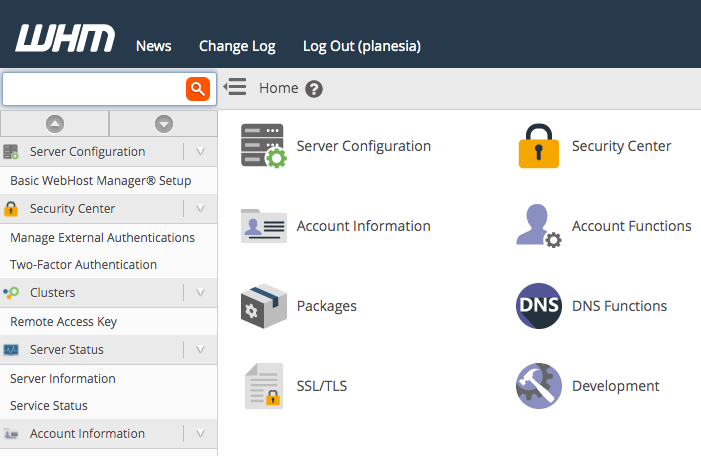The height and width of the screenshot is (456, 701).
Task: Open the DNS Functions round icon
Action: pos(539,306)
